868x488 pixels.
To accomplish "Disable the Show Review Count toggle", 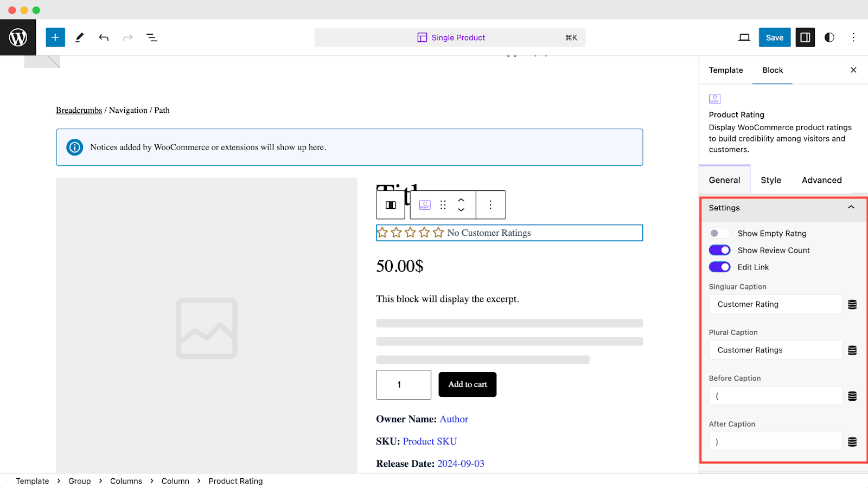I will (x=719, y=250).
